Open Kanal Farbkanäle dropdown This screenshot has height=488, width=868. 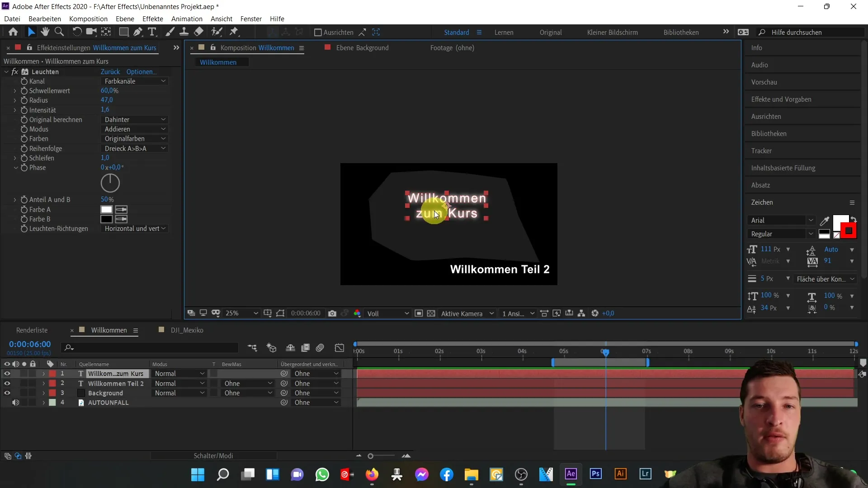coord(134,81)
